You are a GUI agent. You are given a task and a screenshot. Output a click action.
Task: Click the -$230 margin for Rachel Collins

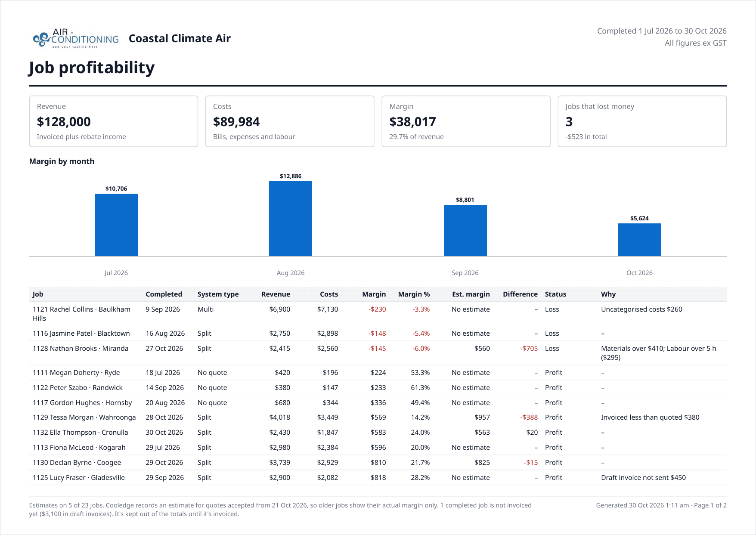[377, 309]
